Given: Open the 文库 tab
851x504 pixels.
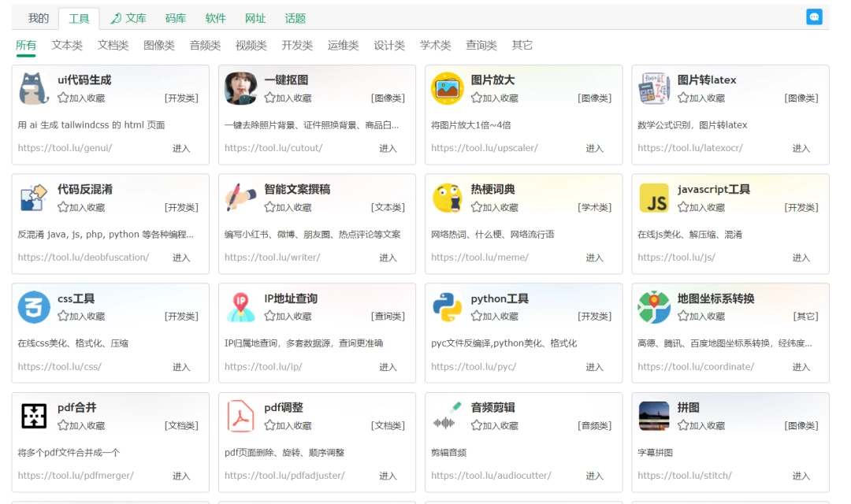Looking at the screenshot, I should (x=128, y=18).
